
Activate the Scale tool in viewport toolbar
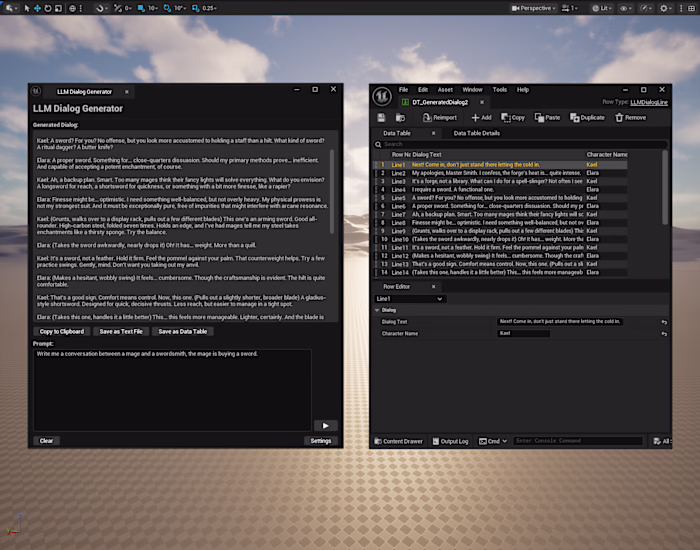point(58,8)
